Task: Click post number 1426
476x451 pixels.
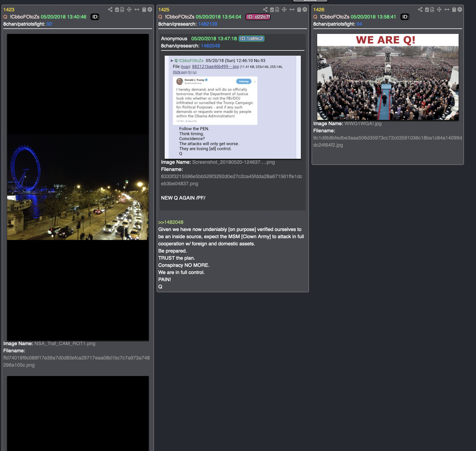Action: 319,10
